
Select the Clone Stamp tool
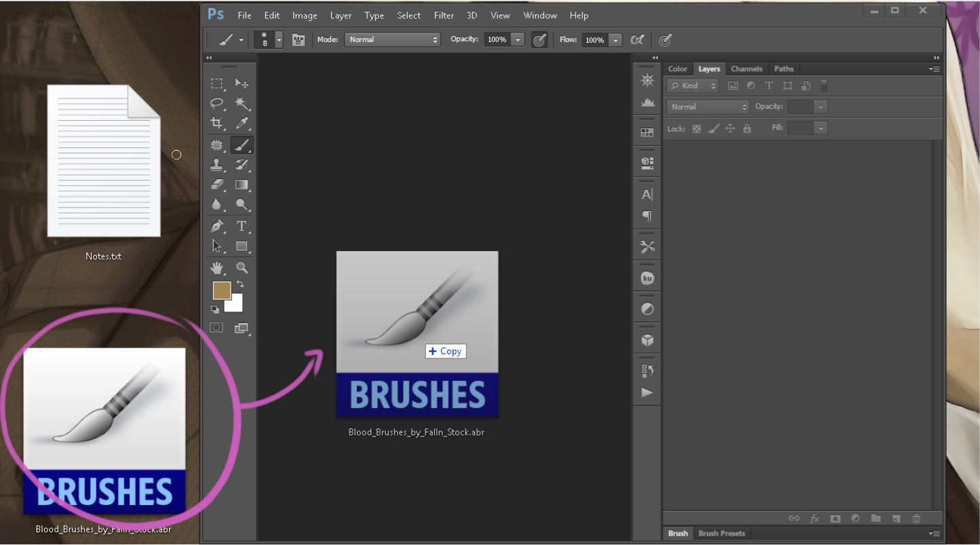[x=216, y=165]
